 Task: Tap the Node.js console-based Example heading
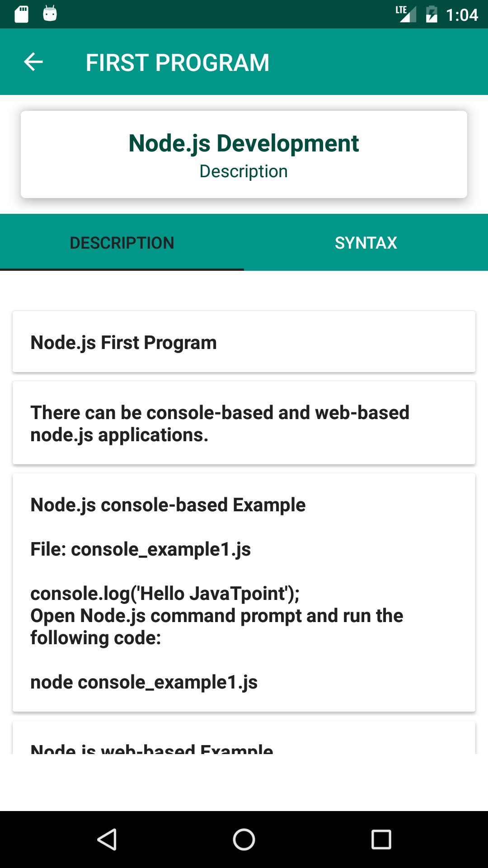click(168, 505)
